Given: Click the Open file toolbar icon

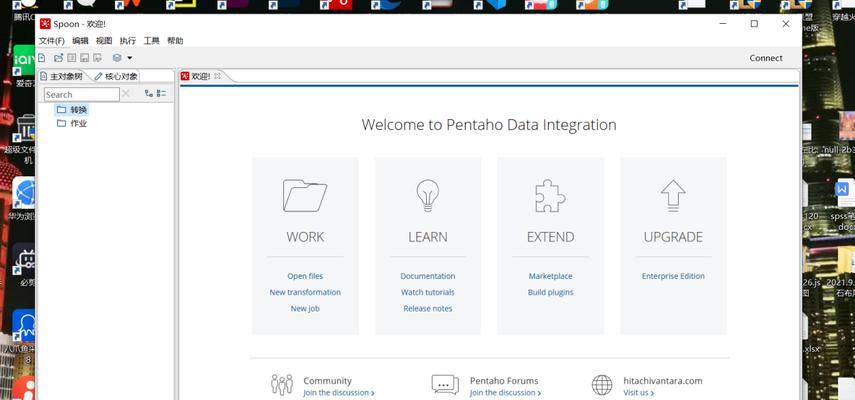Looking at the screenshot, I should coord(58,58).
